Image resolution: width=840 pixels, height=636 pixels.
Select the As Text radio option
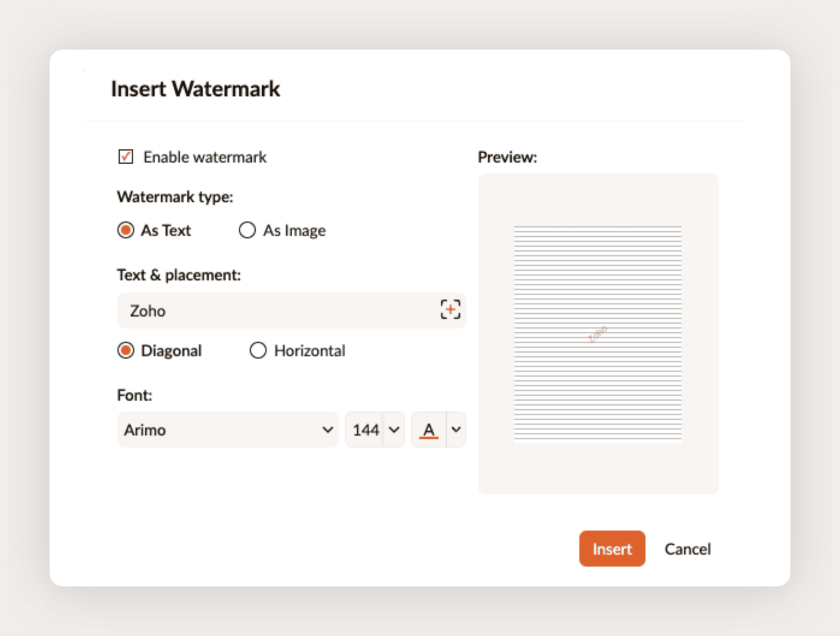(x=126, y=230)
